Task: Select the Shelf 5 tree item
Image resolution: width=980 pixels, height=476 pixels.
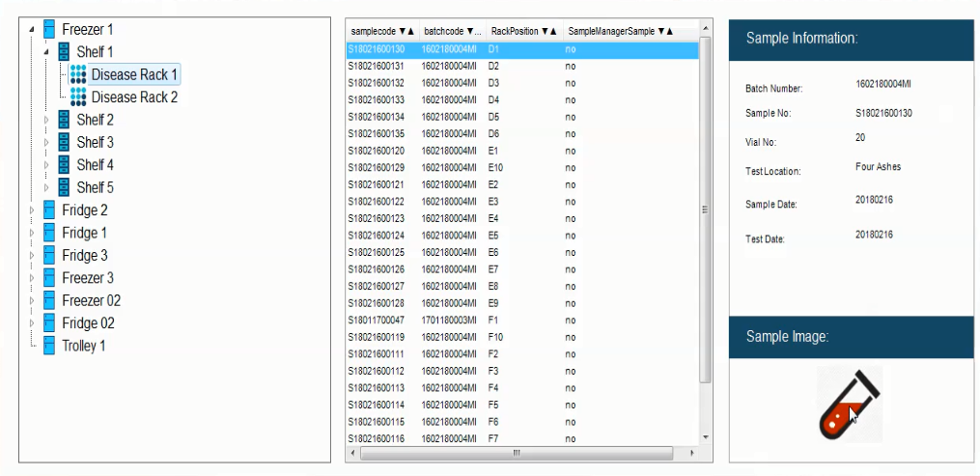Action: pyautogui.click(x=95, y=187)
